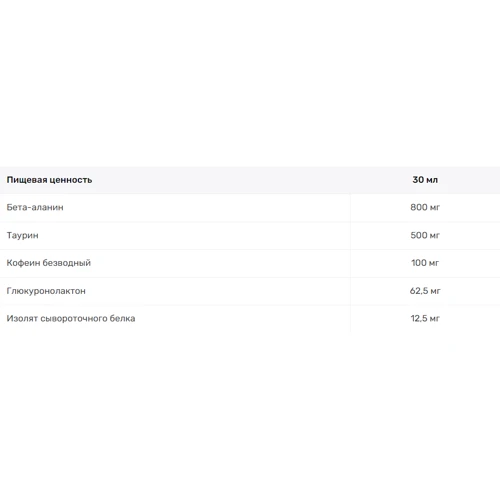Select the 'Бета-аланин' row label
Viewport: 500px width, 500px height.
(x=35, y=207)
